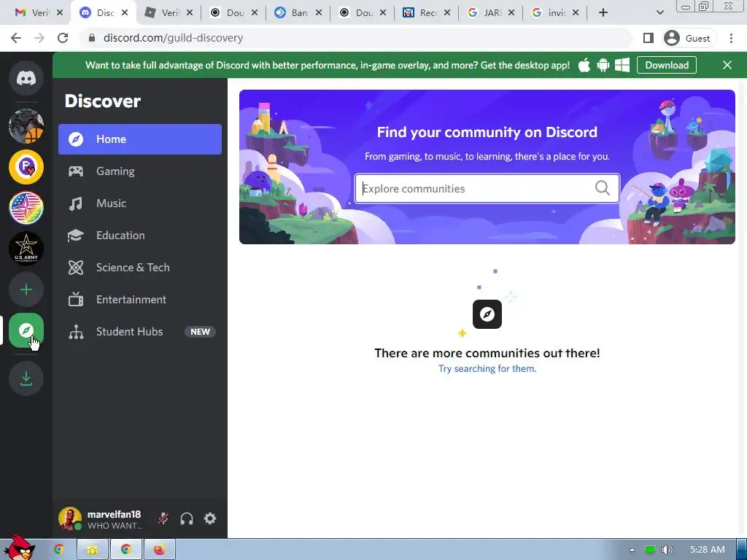
Task: Click the Try searching for them link
Action: 487,368
